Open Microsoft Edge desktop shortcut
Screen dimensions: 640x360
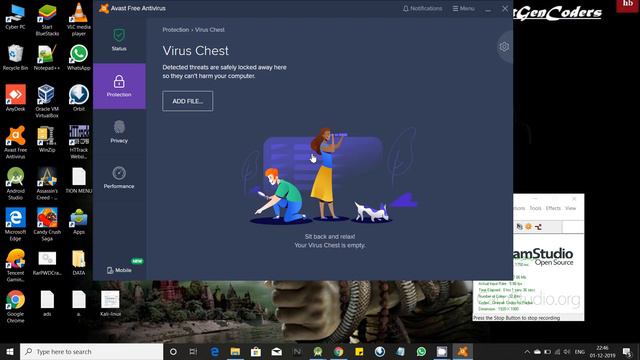[x=15, y=224]
